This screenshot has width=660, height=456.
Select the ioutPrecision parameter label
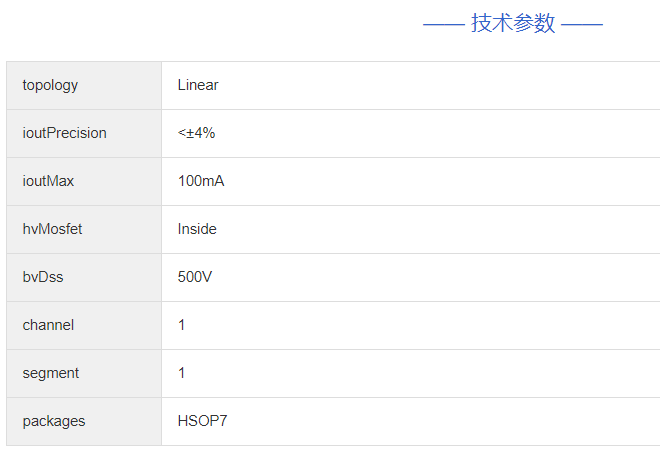tap(64, 133)
